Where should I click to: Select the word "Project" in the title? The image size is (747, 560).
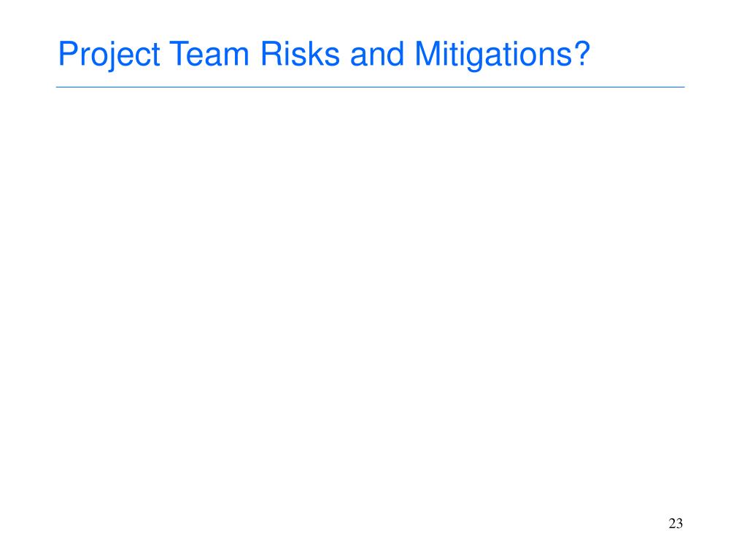pyautogui.click(x=109, y=55)
